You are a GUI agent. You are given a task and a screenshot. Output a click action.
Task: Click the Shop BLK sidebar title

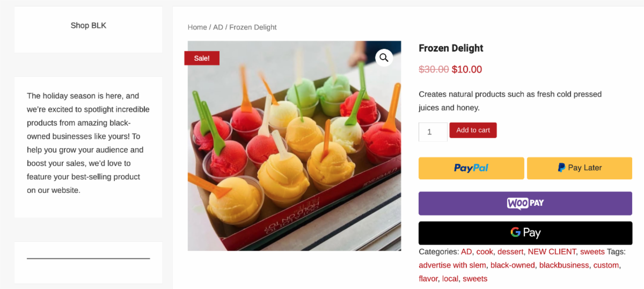(89, 25)
